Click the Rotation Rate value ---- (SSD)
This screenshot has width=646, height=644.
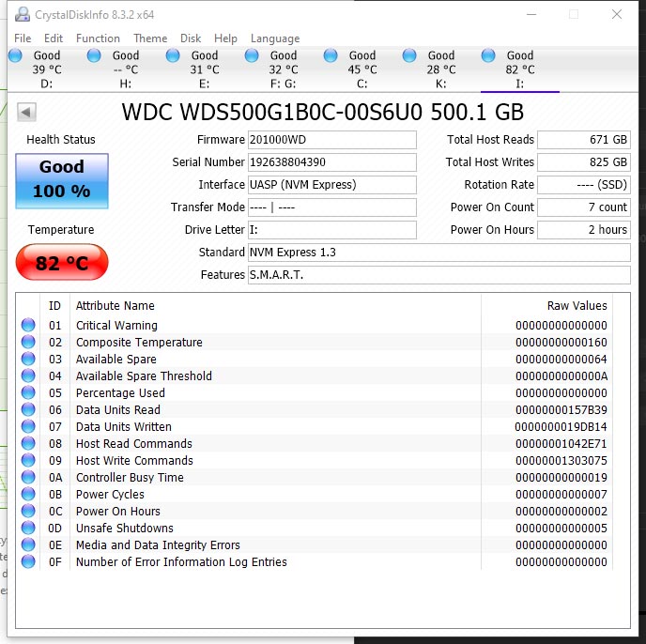point(584,185)
